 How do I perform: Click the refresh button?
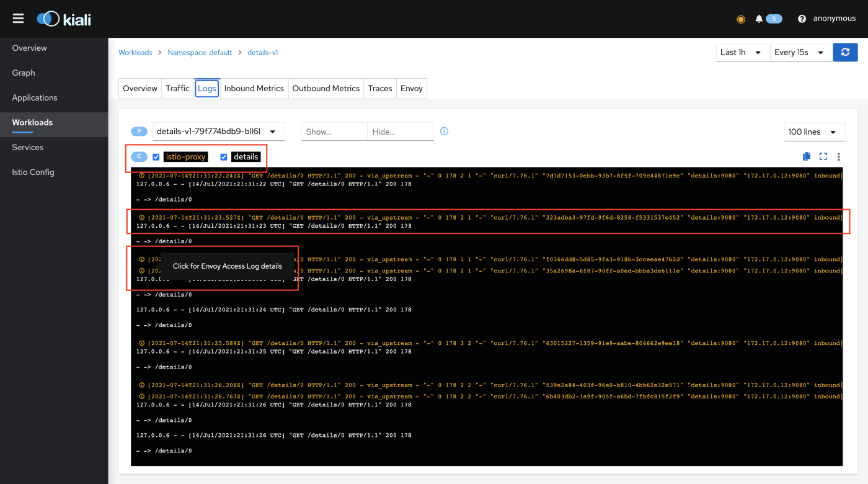point(845,52)
